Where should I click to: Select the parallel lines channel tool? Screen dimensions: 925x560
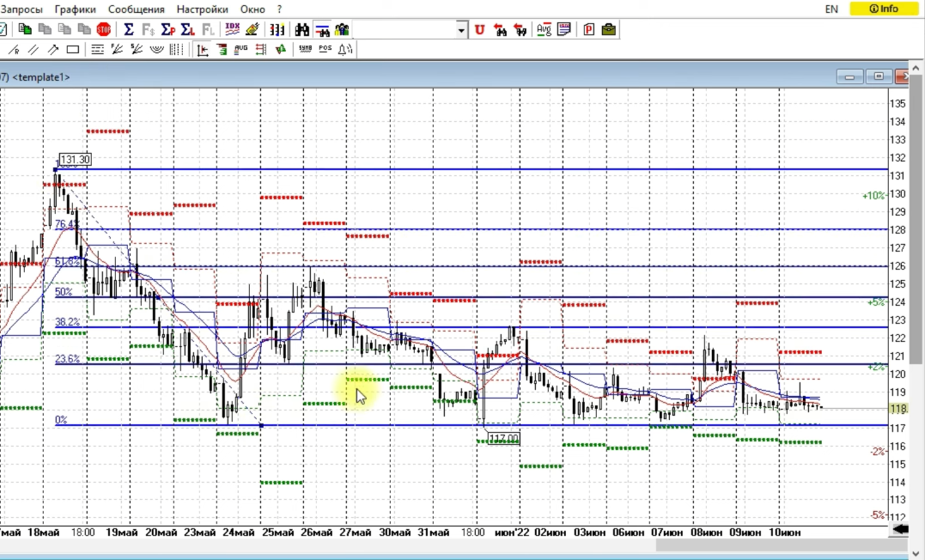pyautogui.click(x=33, y=50)
